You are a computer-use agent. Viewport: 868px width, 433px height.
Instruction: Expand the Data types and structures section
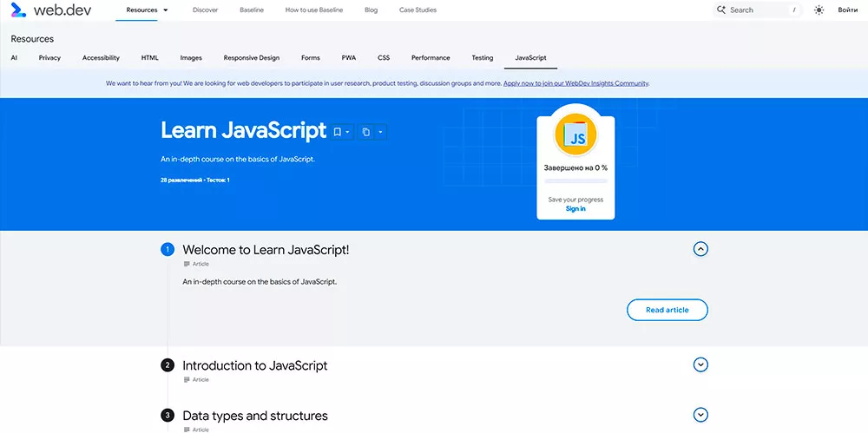(700, 415)
